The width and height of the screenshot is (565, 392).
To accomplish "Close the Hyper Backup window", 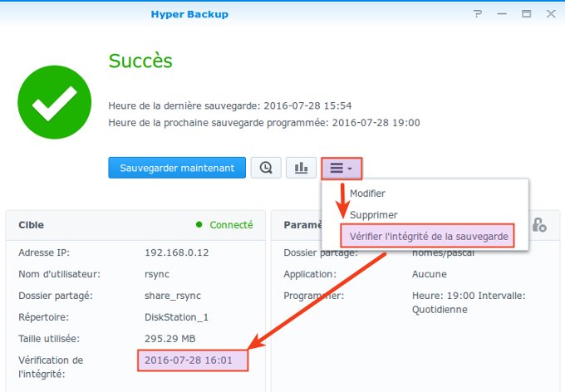I will tap(551, 14).
